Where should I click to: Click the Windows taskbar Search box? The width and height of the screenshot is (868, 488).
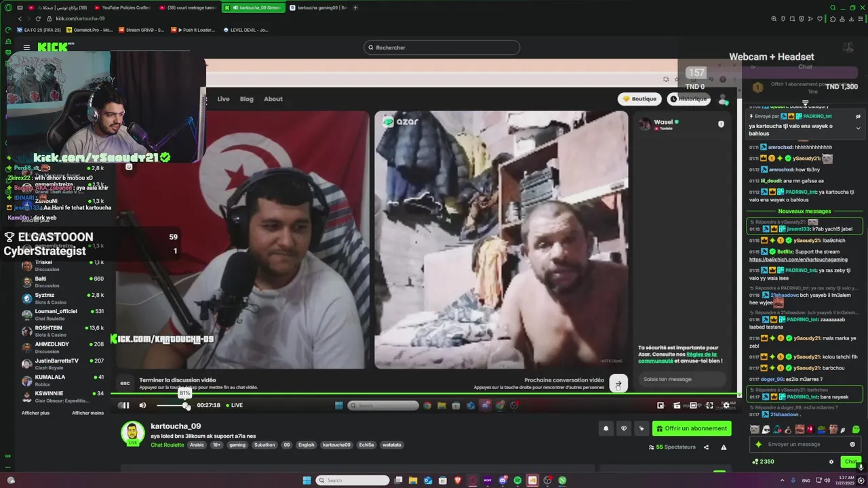click(x=353, y=481)
